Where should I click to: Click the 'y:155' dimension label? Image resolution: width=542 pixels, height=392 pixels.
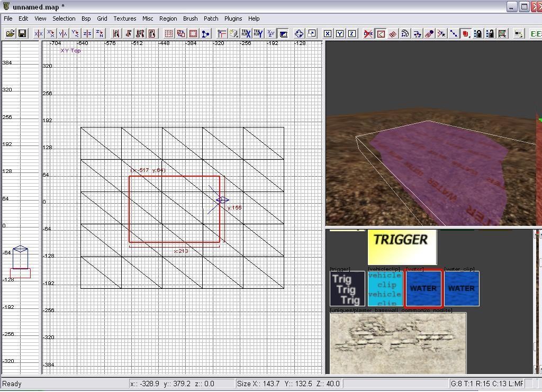(234, 207)
